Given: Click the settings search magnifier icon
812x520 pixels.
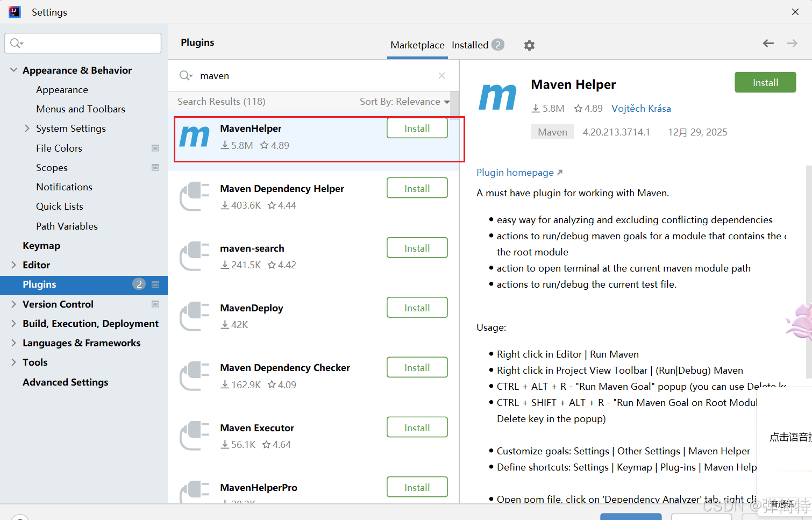Looking at the screenshot, I should click(x=17, y=43).
